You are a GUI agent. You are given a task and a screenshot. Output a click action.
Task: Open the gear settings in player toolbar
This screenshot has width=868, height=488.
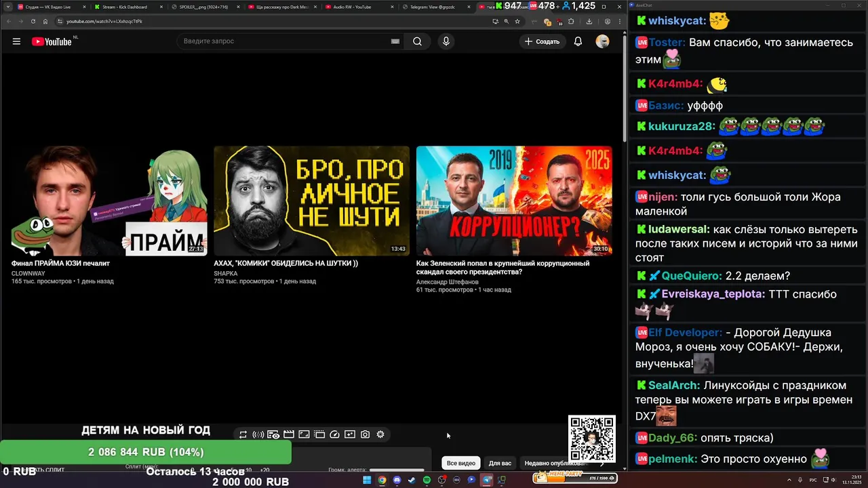coord(380,434)
